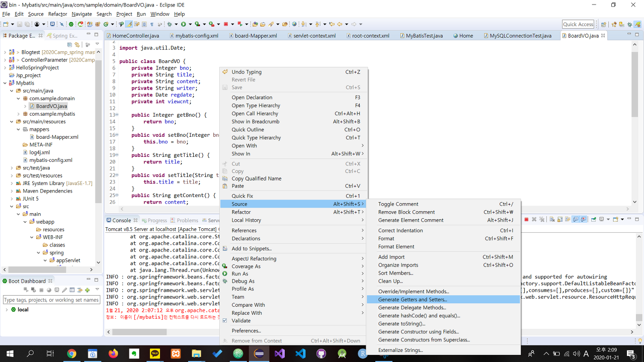Click Remove Launch in the console toolbar
644x362 pixels.
pos(534,220)
